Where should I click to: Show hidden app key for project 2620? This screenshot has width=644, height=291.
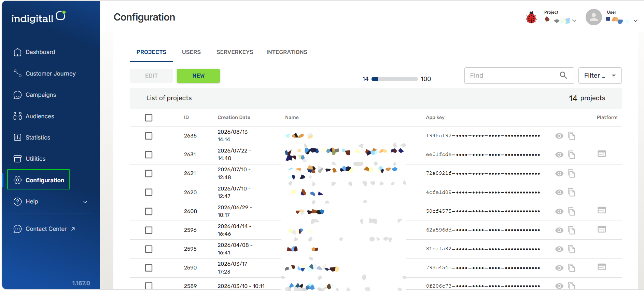click(559, 192)
